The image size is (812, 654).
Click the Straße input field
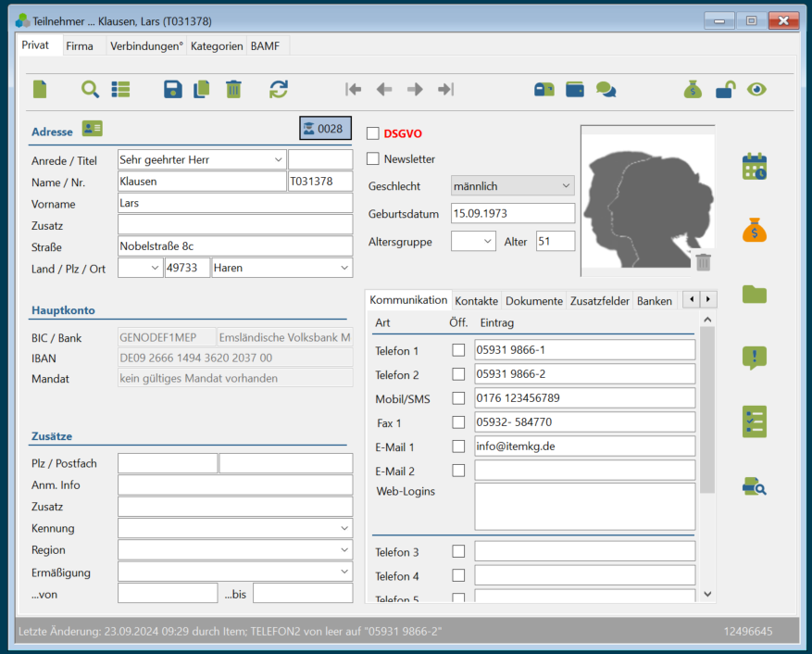tap(235, 246)
